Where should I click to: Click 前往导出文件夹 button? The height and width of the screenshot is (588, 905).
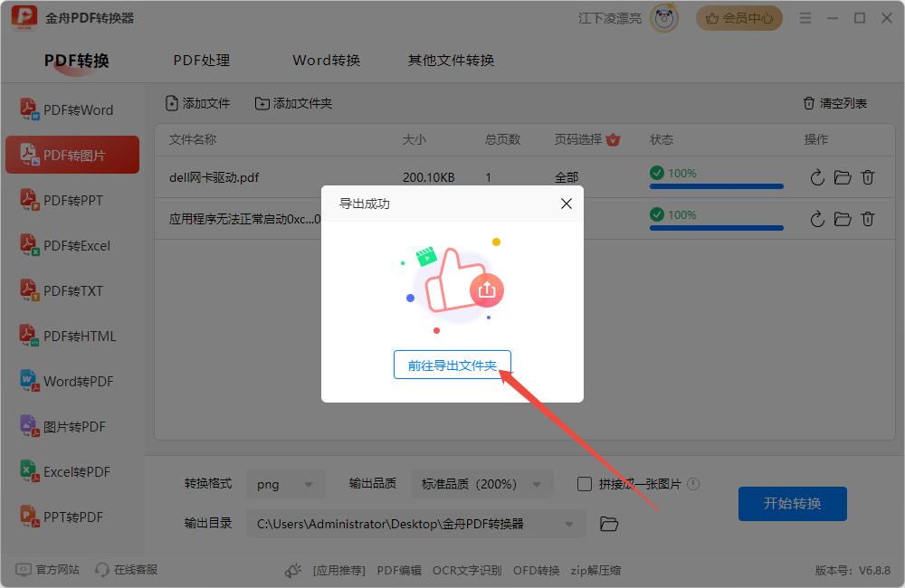pos(452,365)
